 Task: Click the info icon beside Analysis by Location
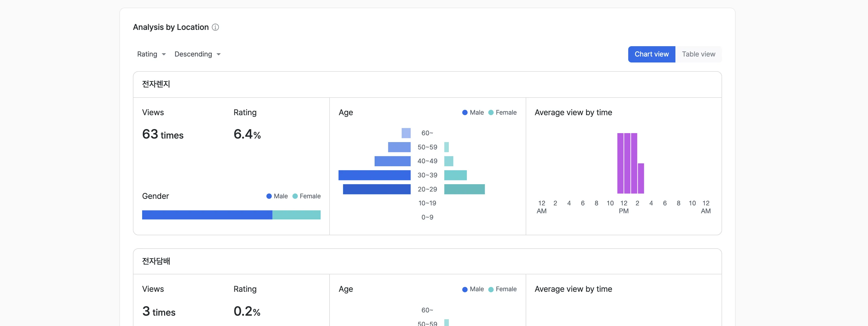(215, 27)
